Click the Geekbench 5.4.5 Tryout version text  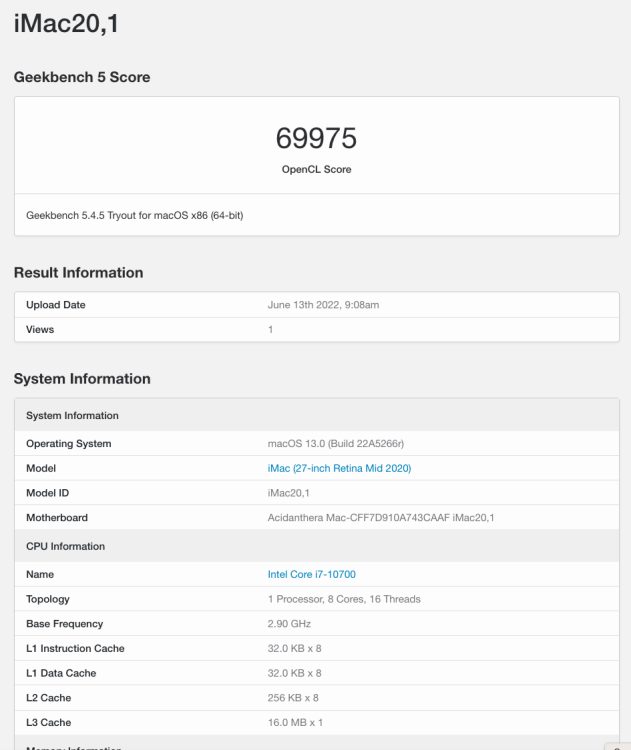134,215
